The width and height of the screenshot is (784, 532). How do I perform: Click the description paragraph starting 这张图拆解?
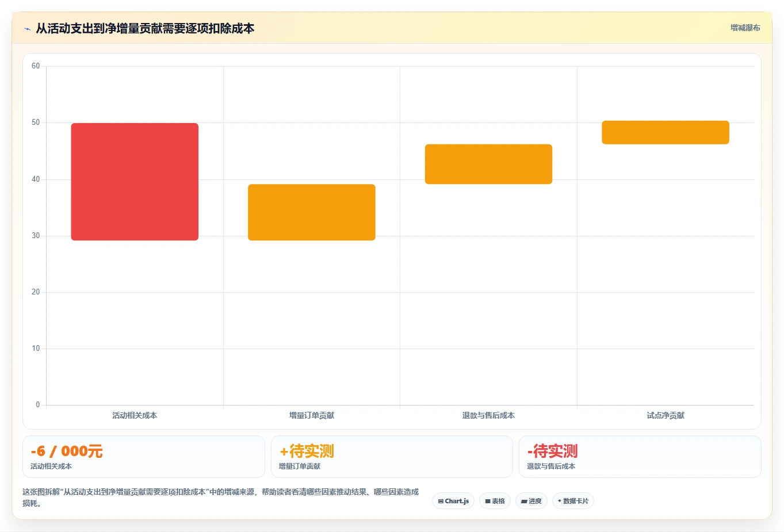221,497
